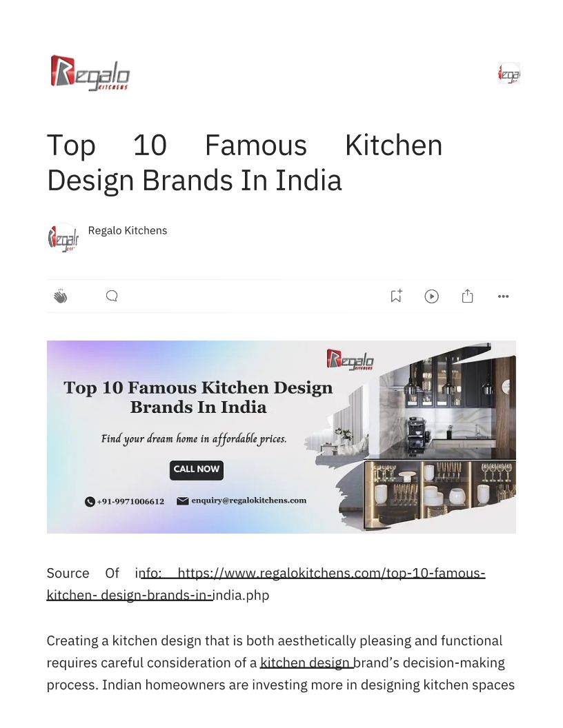Save article with bookmark icon
Viewport: 563px width, 728px height.
pos(396,296)
